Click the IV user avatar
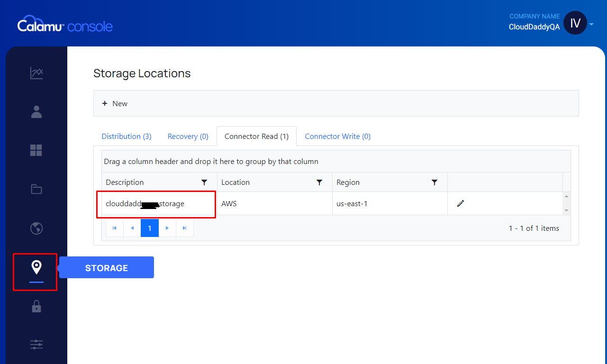This screenshot has width=607, height=364. 575,23
